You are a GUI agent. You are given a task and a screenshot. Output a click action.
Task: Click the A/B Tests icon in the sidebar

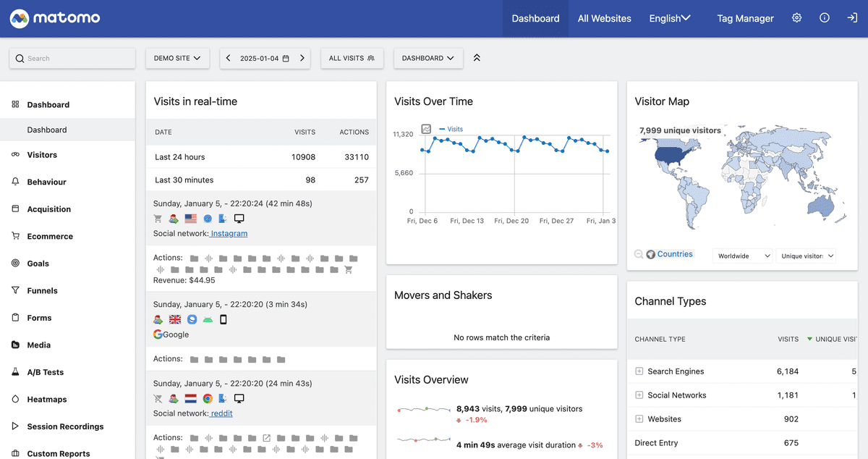pyautogui.click(x=17, y=372)
